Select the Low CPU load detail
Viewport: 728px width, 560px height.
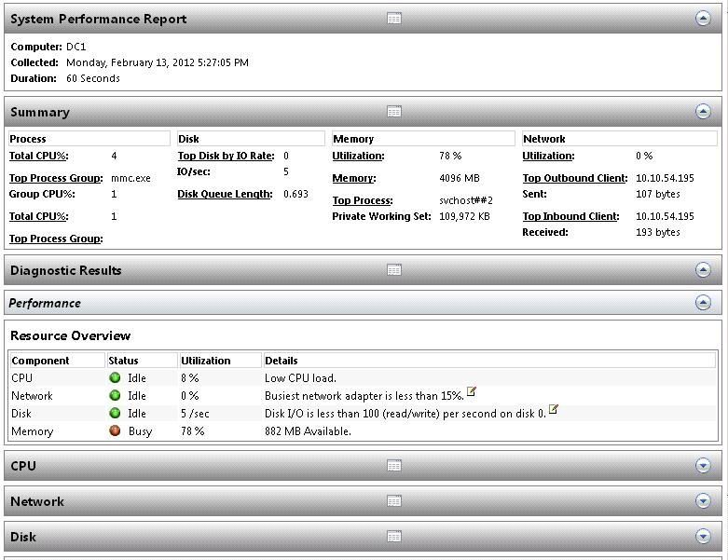point(300,378)
